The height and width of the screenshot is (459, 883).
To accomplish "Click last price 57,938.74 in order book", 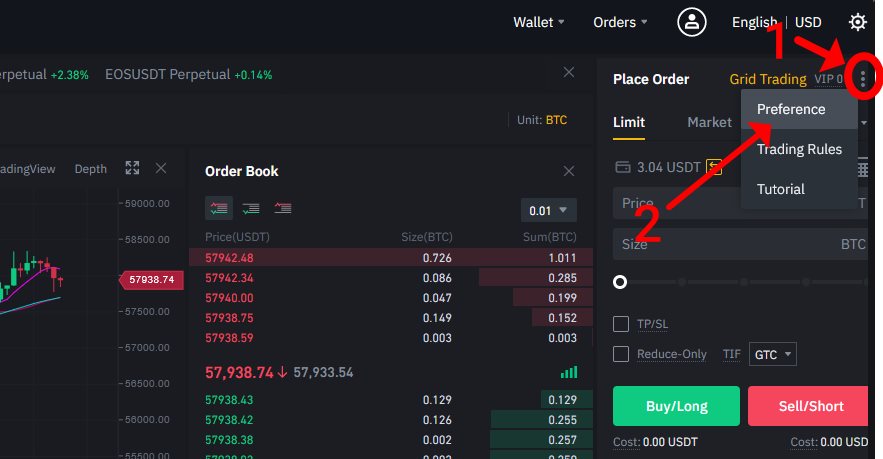I will 239,372.
